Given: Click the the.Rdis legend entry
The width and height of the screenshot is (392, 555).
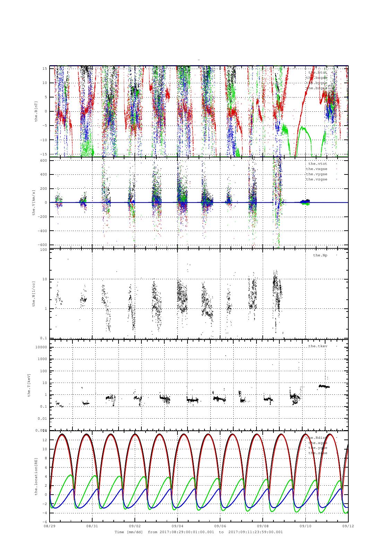Looking at the screenshot, I should click(x=317, y=438).
